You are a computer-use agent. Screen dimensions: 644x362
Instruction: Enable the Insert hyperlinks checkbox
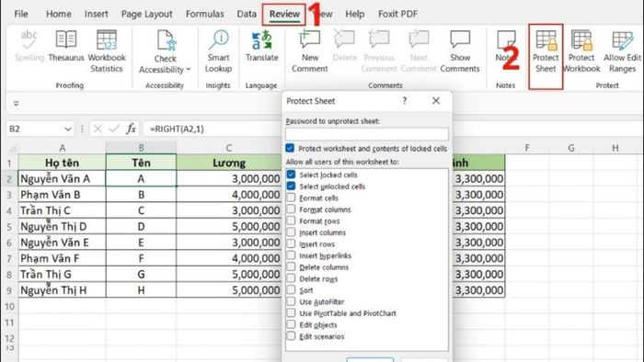(291, 255)
